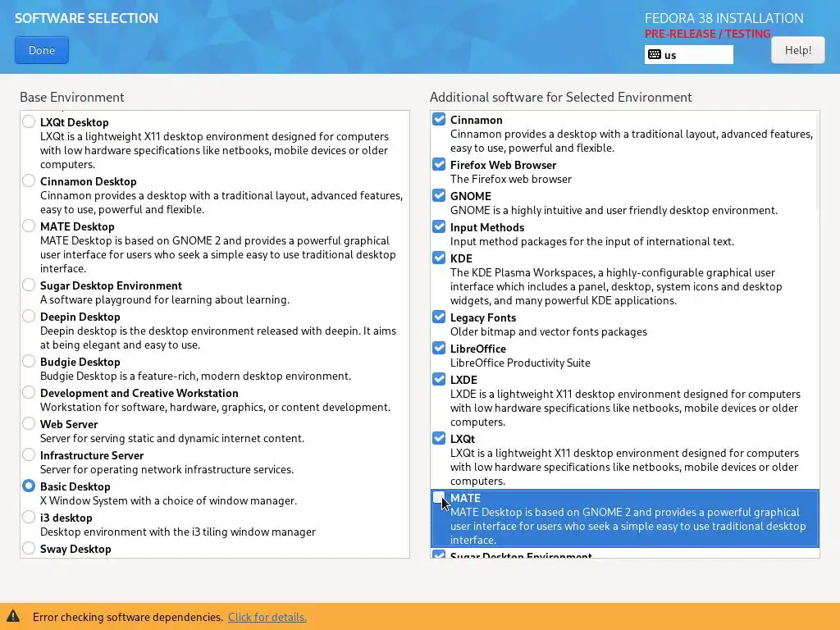Choose the Sway Desktop radio button
Screen dimensions: 840x630
pyautogui.click(x=29, y=547)
